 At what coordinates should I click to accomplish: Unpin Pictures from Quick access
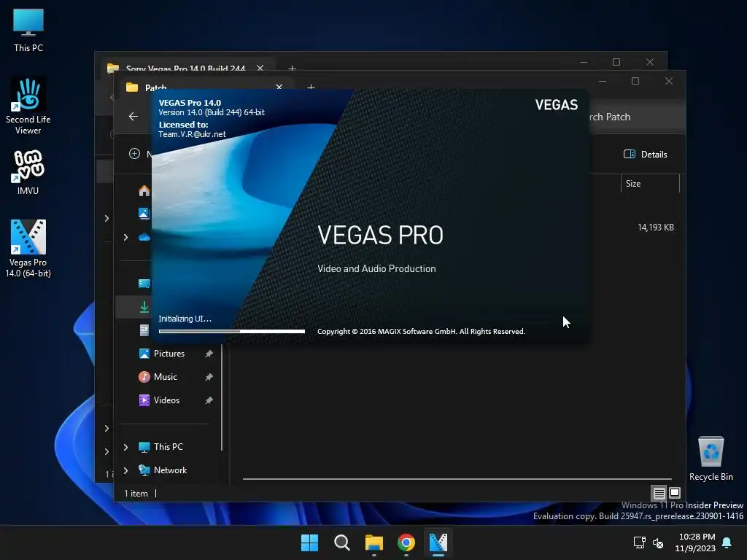click(x=209, y=354)
